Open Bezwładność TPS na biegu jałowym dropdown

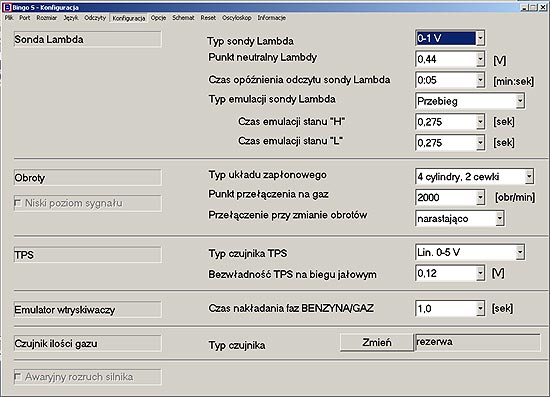point(480,274)
